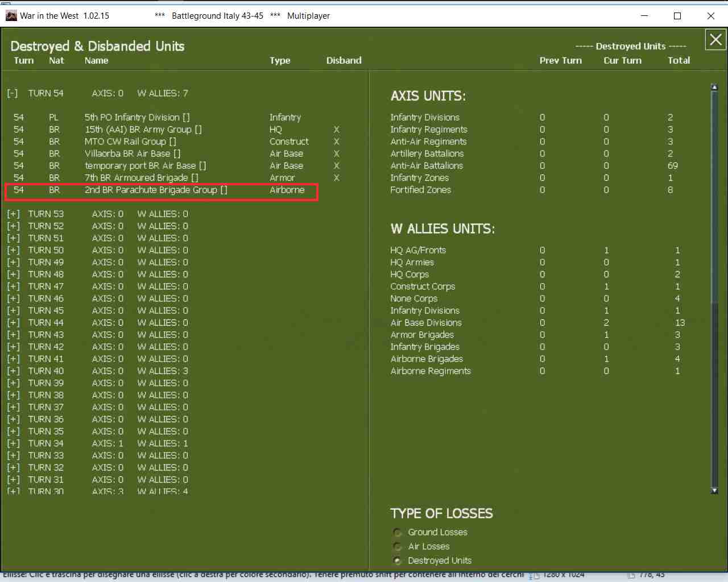
Task: Click the Fortified Zones row label
Action: [420, 190]
